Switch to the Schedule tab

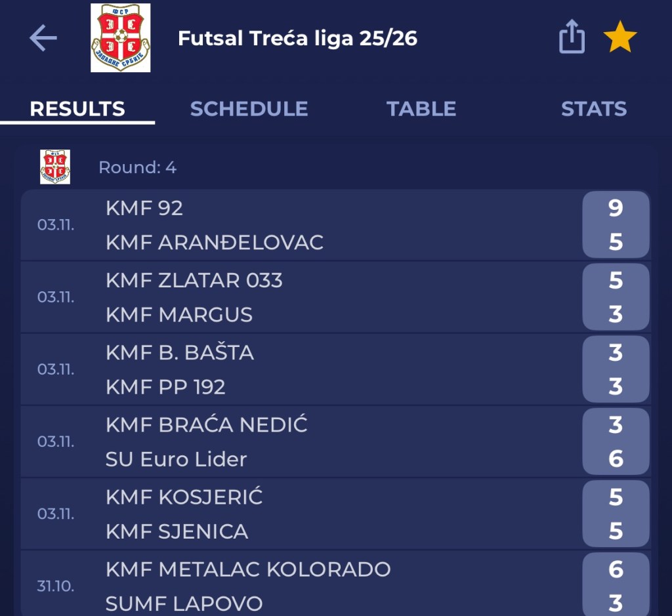pos(249,109)
